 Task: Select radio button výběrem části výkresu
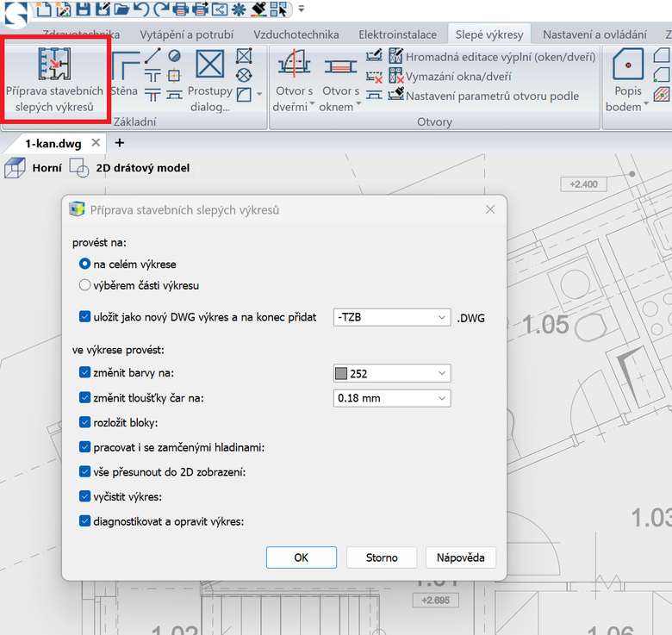(x=84, y=285)
